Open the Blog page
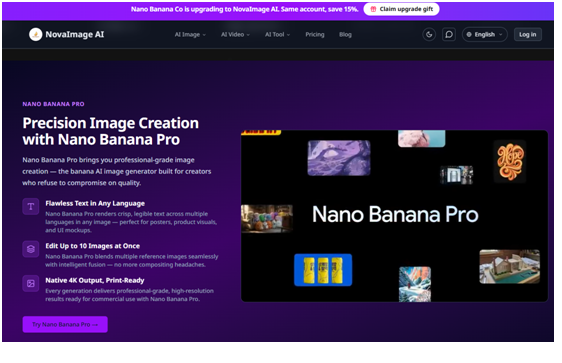Screen dimensions: 562x363 coord(345,34)
